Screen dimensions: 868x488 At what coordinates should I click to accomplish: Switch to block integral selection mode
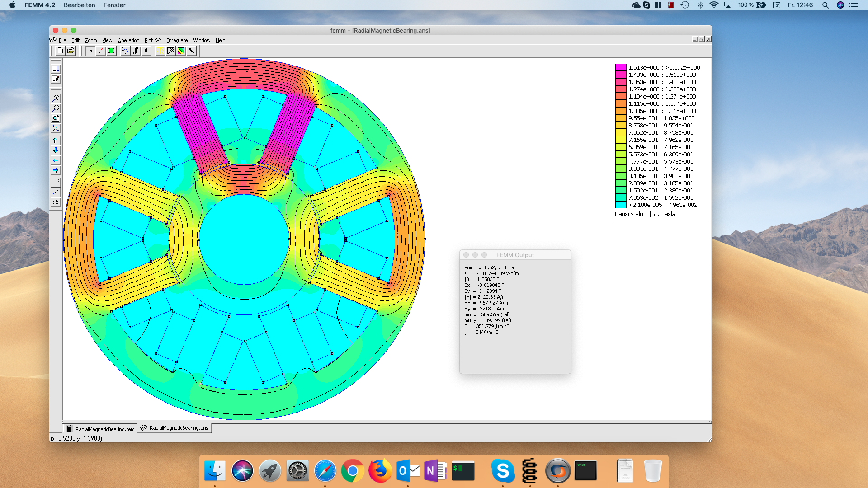point(111,51)
